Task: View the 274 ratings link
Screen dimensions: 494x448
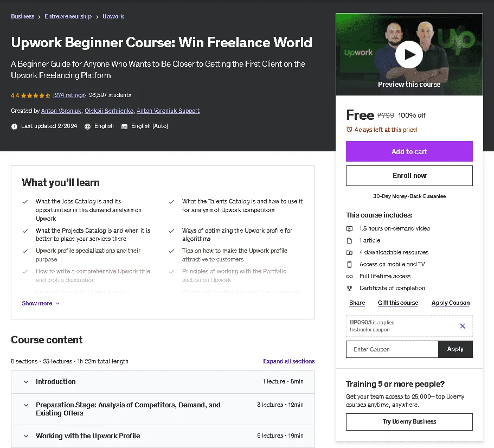Action: pos(69,95)
